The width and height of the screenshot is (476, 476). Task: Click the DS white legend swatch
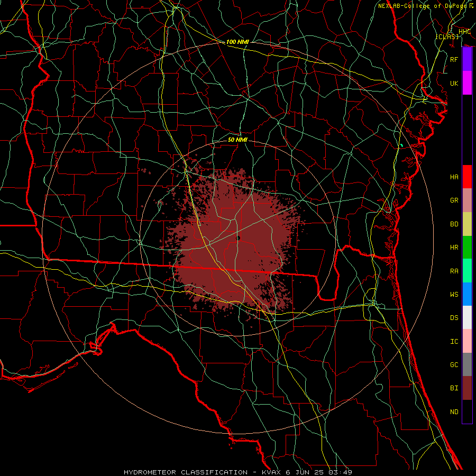[467, 317]
